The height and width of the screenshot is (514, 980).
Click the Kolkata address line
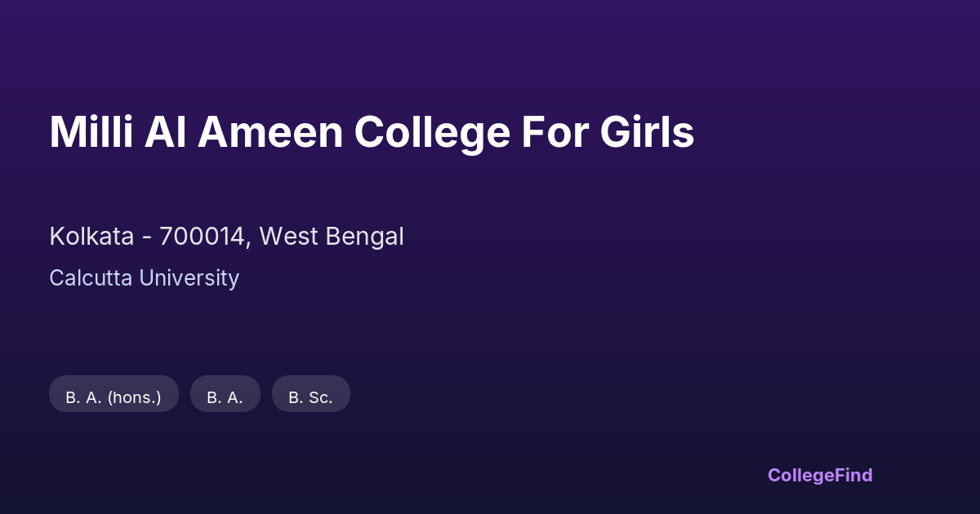226,237
